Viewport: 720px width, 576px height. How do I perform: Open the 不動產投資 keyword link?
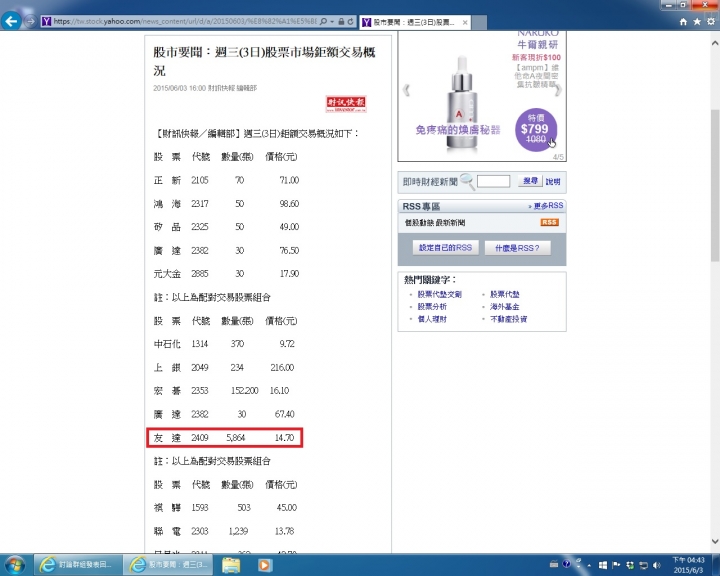(x=509, y=319)
